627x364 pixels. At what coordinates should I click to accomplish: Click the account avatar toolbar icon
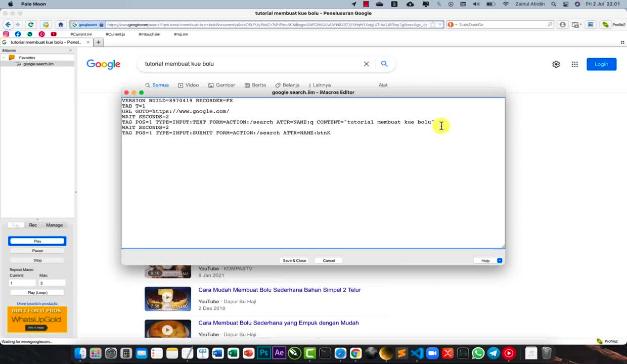[563, 24]
